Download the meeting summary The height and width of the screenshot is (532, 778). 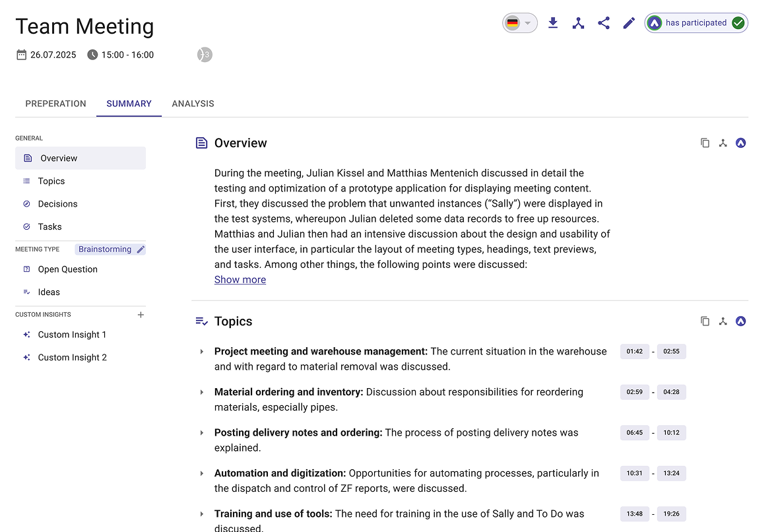[x=553, y=23]
